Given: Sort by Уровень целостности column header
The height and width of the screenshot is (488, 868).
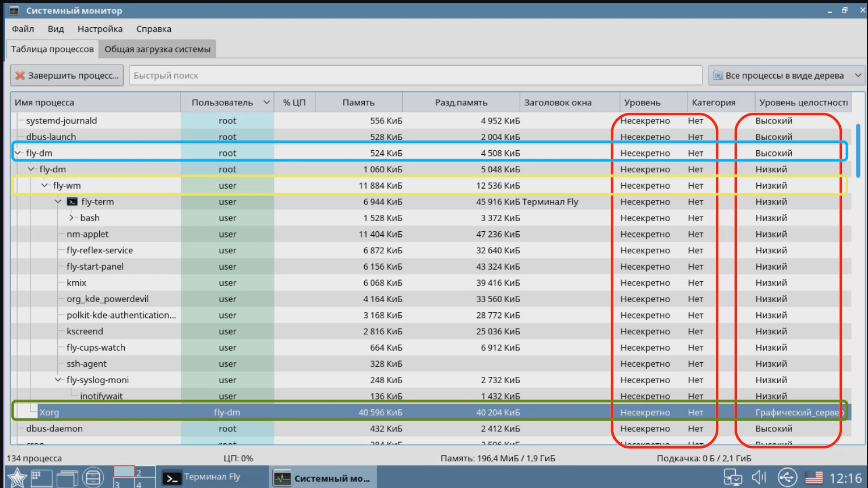Looking at the screenshot, I should click(803, 103).
